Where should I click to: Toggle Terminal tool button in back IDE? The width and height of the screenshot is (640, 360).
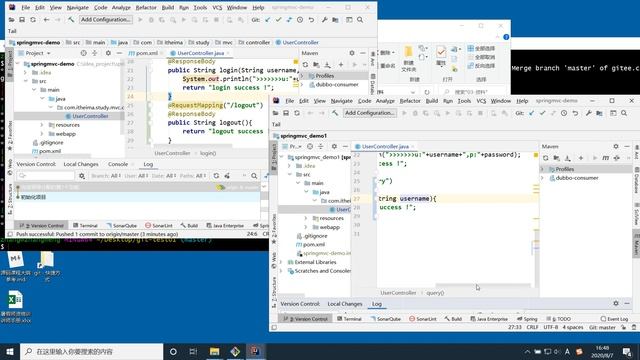coord(85,225)
